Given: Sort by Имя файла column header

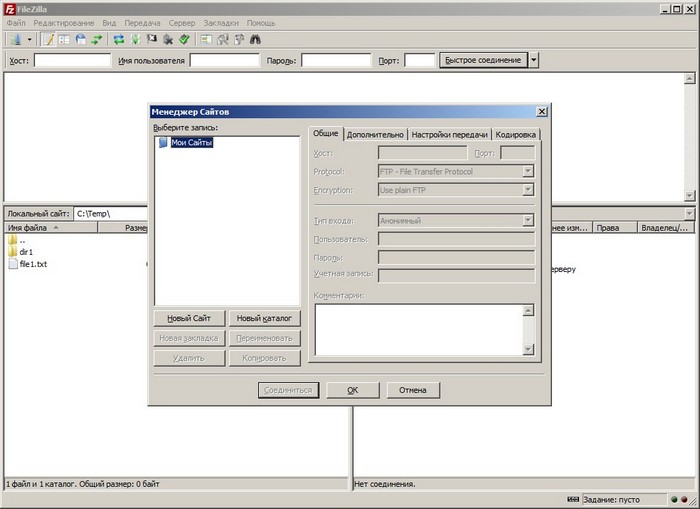Looking at the screenshot, I should pos(50,228).
